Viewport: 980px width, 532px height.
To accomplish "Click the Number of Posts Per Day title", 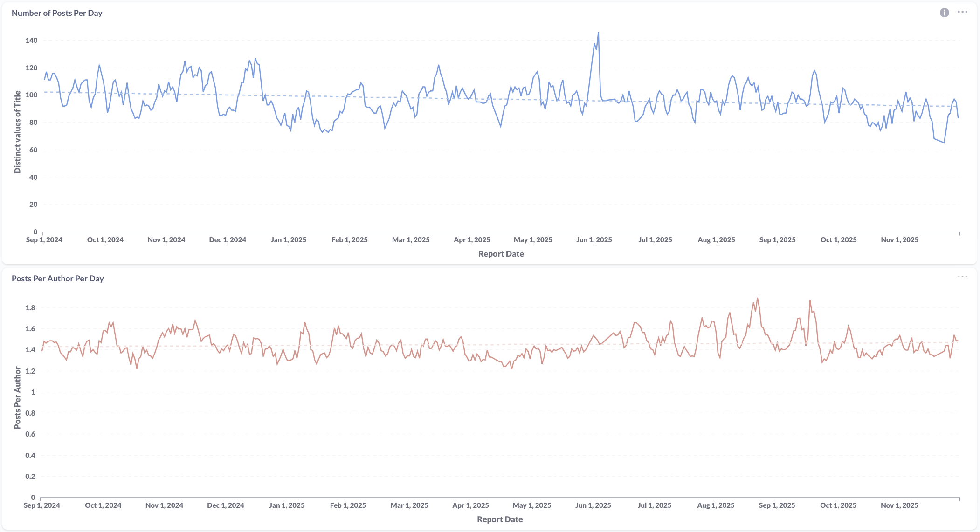I will [x=57, y=13].
